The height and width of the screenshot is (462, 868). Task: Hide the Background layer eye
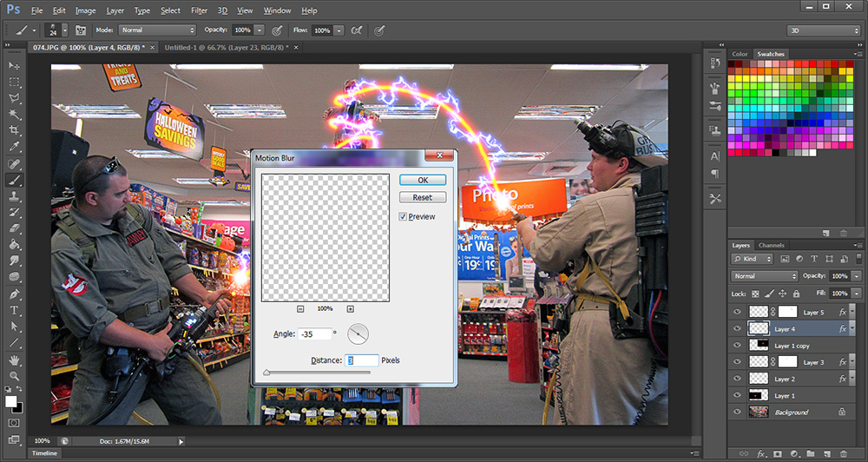pos(737,412)
